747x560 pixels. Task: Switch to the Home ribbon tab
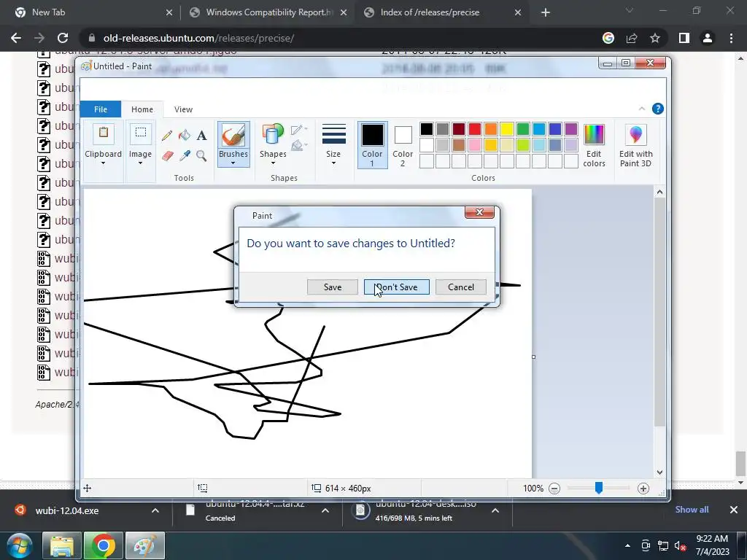[x=142, y=109]
